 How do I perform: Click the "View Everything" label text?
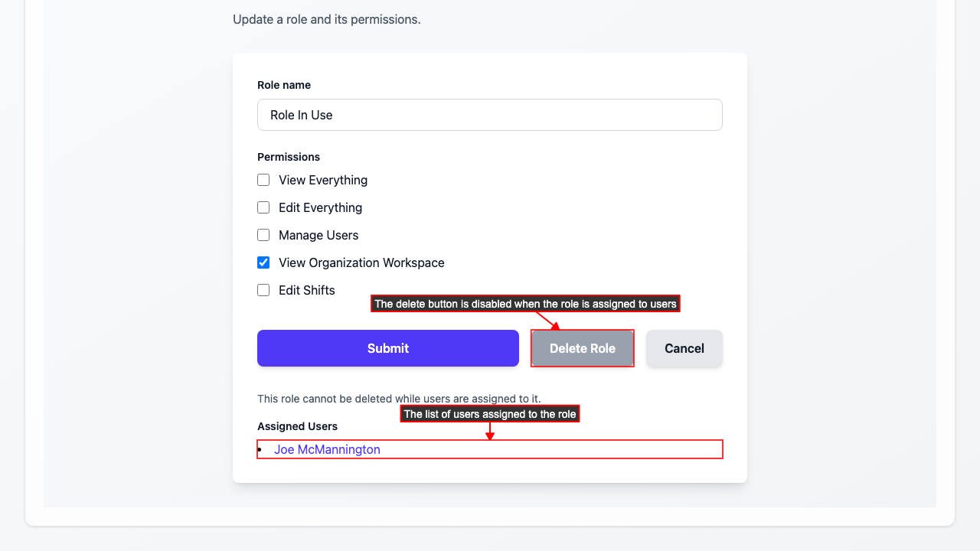coord(323,180)
